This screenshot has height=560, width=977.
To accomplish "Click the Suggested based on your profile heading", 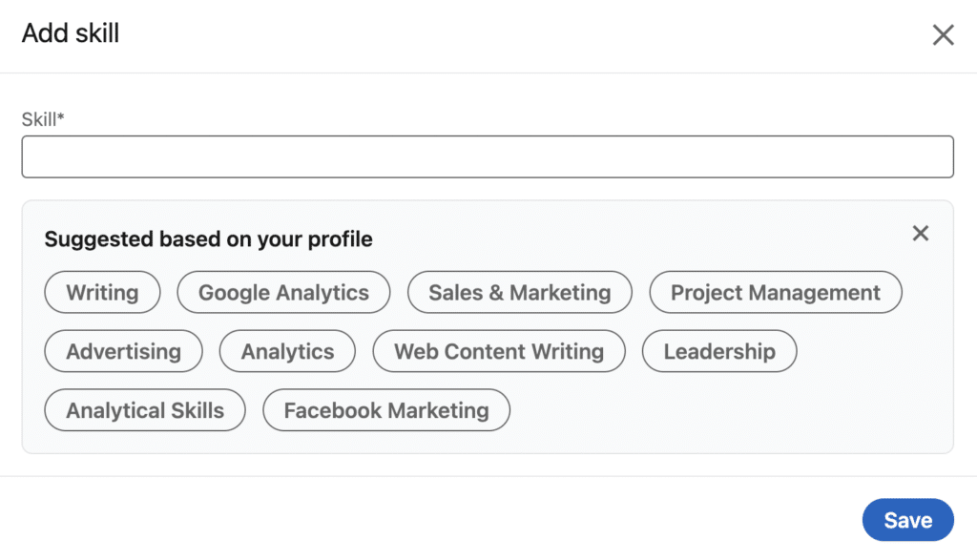I will click(x=208, y=239).
